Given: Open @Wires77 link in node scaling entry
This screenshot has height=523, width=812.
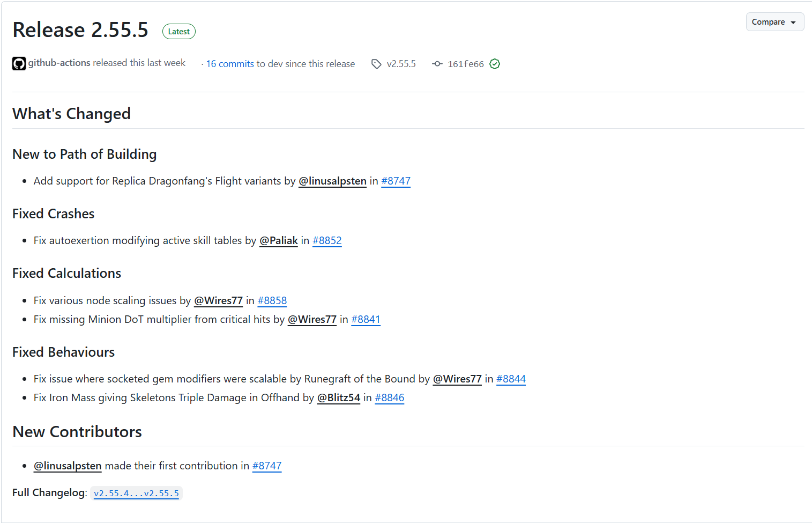Looking at the screenshot, I should pos(218,301).
